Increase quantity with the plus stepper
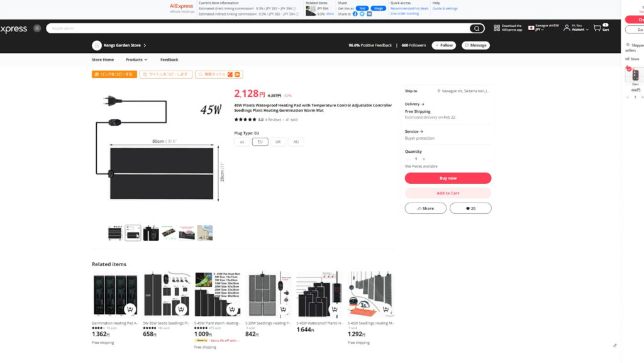Screen dimensions: 644x363 tap(423, 159)
